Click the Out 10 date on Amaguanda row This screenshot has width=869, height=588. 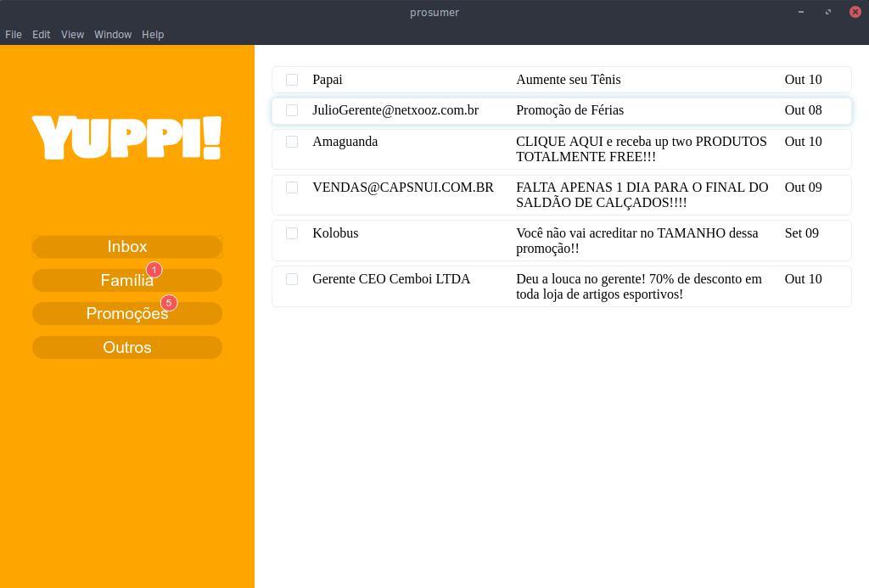803,142
